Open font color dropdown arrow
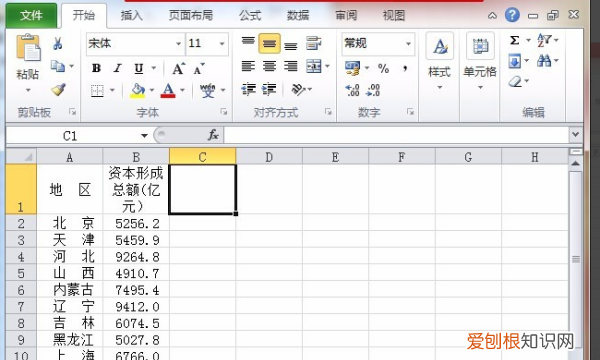600x360 pixels. pyautogui.click(x=182, y=90)
